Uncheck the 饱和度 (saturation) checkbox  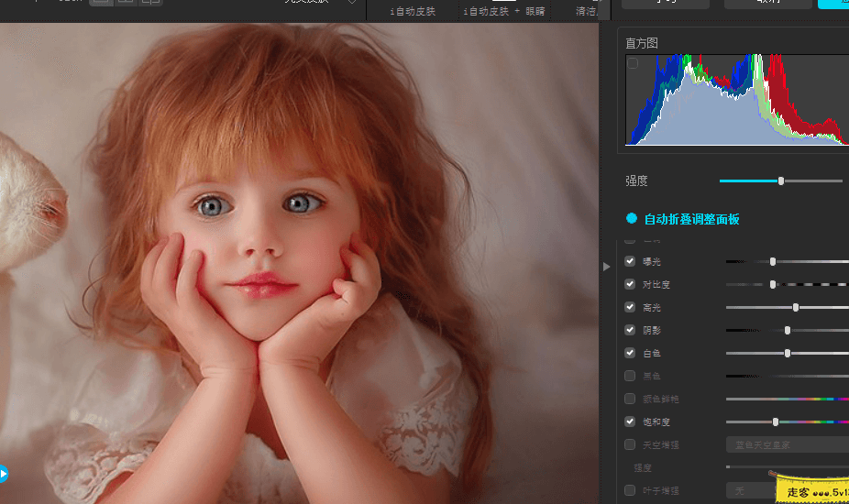630,422
